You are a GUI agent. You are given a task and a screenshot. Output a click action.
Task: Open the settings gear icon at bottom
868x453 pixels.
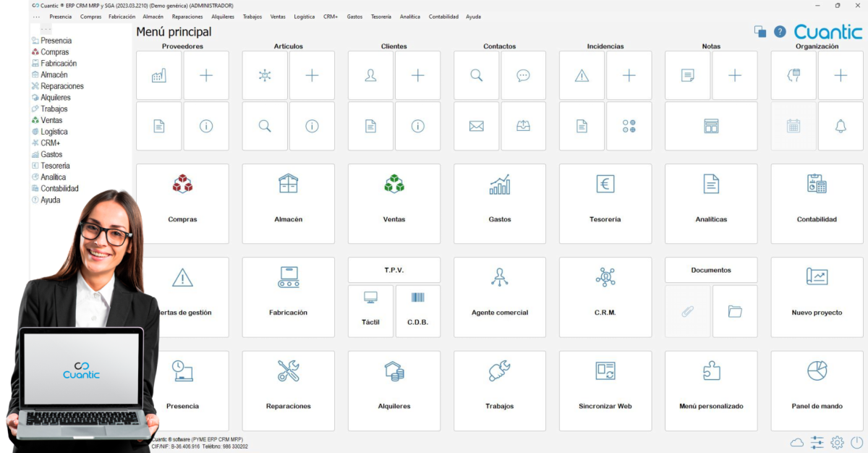point(837,442)
